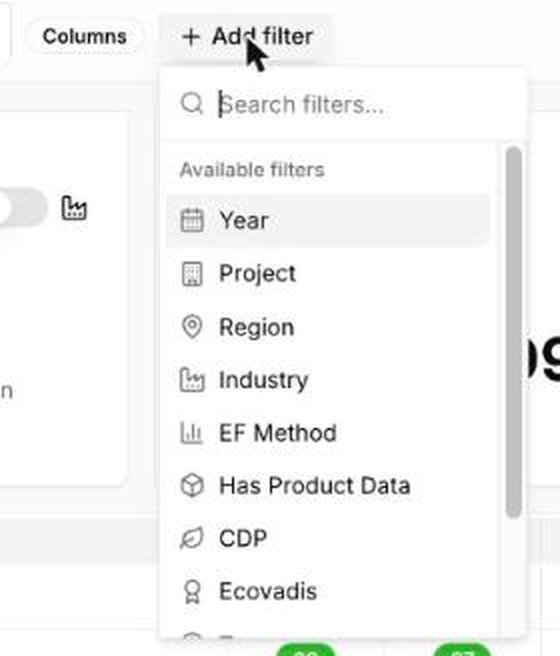
Task: Toggle the gray switch left of factory icon
Action: coord(22,208)
